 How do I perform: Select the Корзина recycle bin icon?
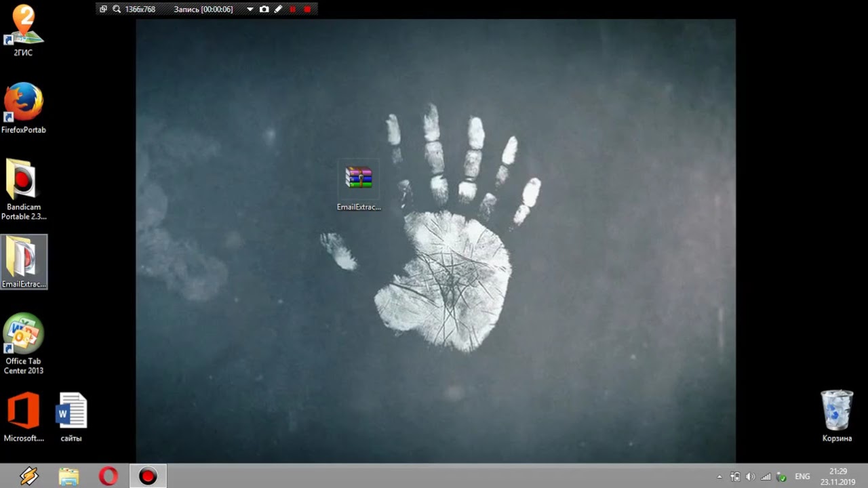click(x=837, y=416)
